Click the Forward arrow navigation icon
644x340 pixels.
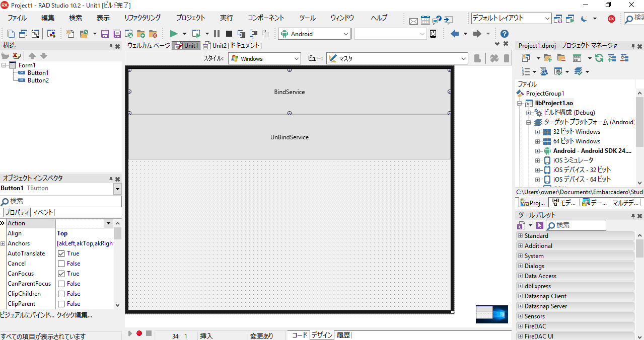477,34
